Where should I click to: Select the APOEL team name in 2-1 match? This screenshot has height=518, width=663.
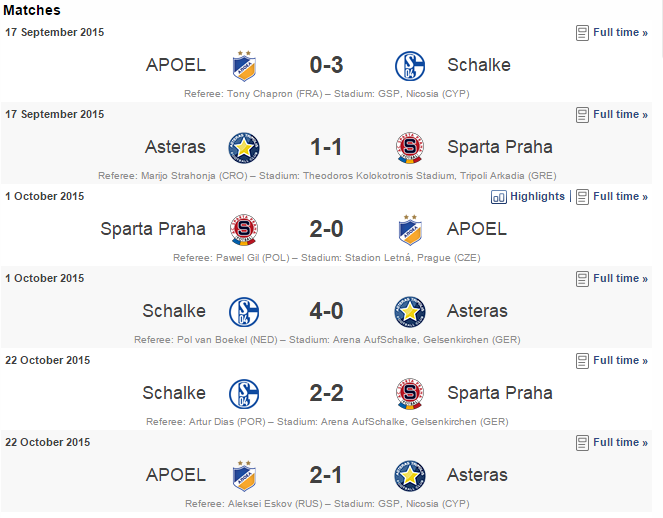pos(176,475)
